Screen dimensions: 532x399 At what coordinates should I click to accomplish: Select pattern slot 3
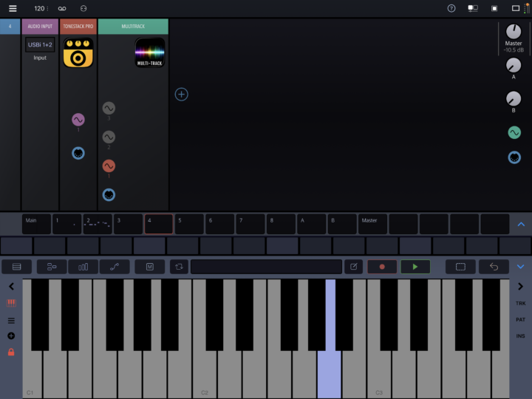click(129, 224)
